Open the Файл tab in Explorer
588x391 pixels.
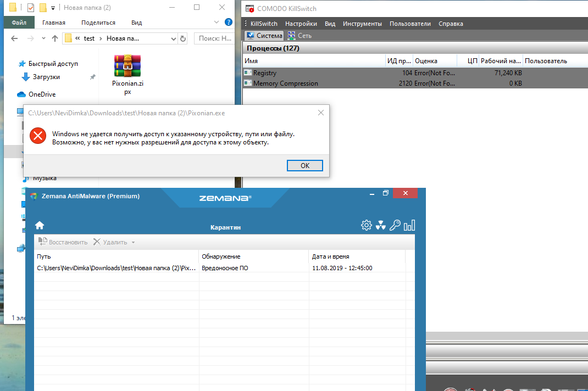[x=19, y=23]
